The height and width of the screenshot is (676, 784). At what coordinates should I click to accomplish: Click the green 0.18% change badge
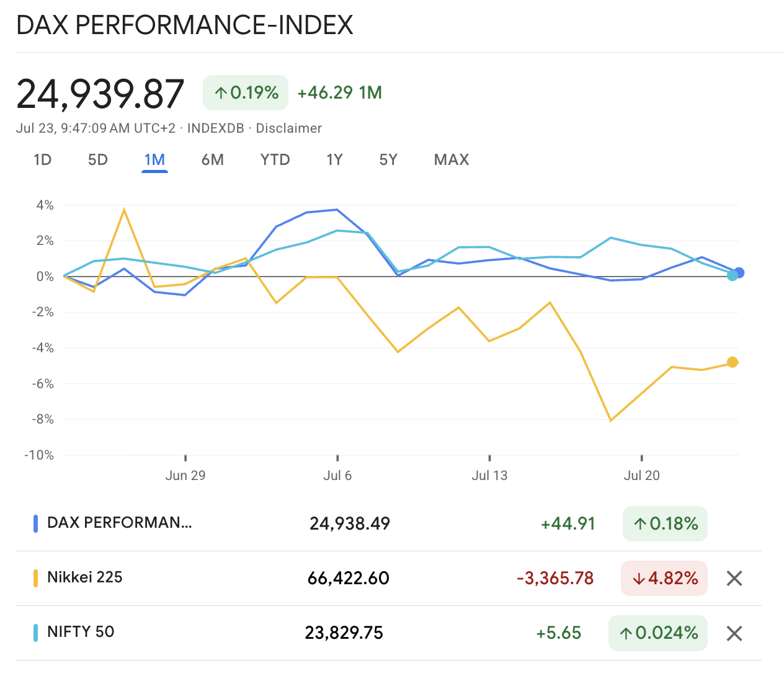(665, 524)
